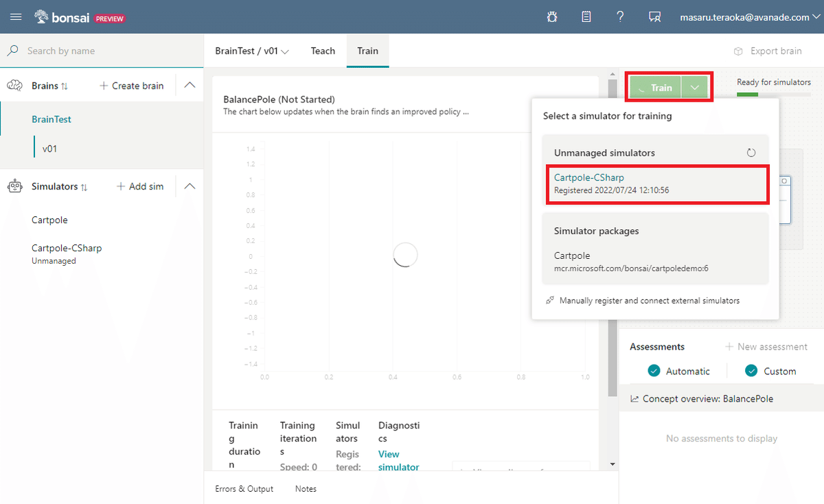Viewport: 824px width, 504px height.
Task: Choose Cartpole-CSharp unmanaged simulator for training
Action: (x=656, y=183)
